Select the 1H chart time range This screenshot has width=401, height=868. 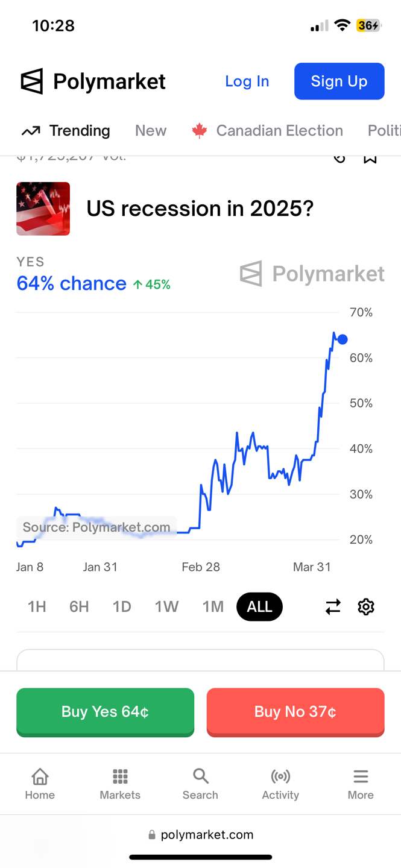click(x=37, y=606)
